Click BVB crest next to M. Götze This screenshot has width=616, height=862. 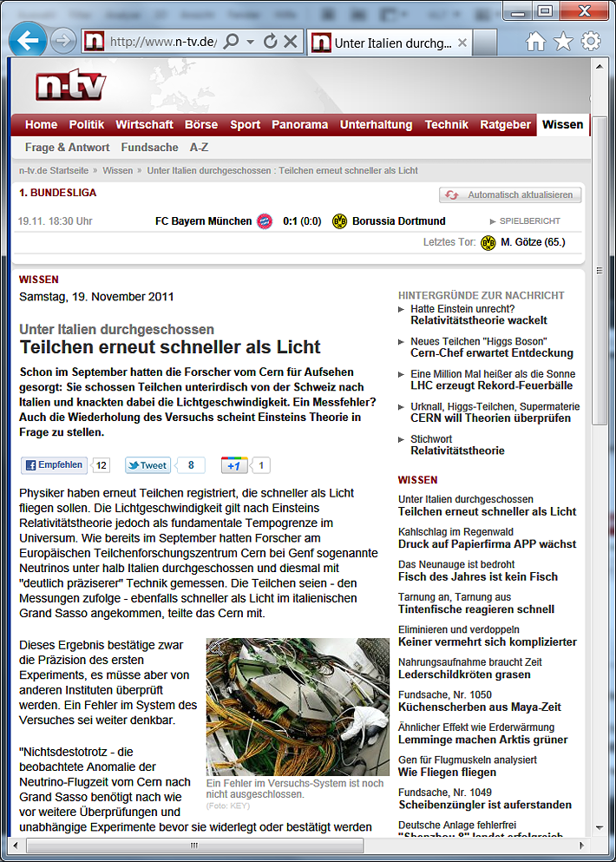(x=488, y=242)
